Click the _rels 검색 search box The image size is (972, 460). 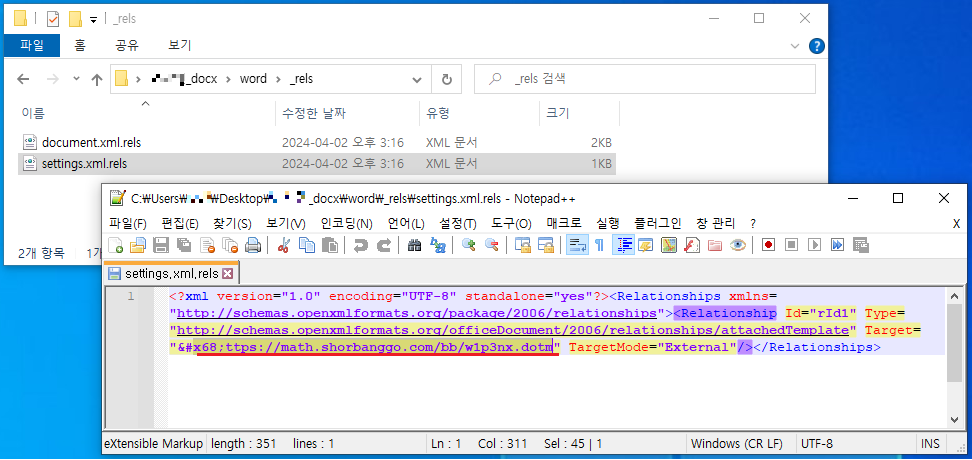click(645, 79)
